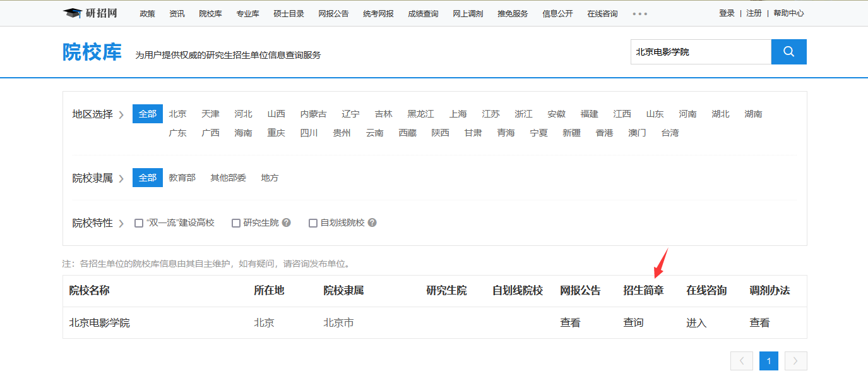Filter by region 广东
This screenshot has width=868, height=378.
[x=178, y=133]
